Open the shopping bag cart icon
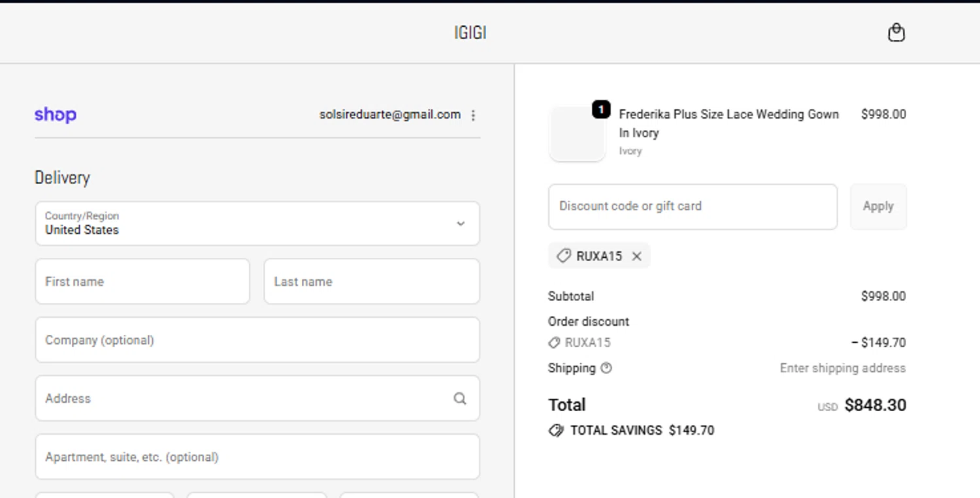This screenshot has height=498, width=980. pos(896,33)
